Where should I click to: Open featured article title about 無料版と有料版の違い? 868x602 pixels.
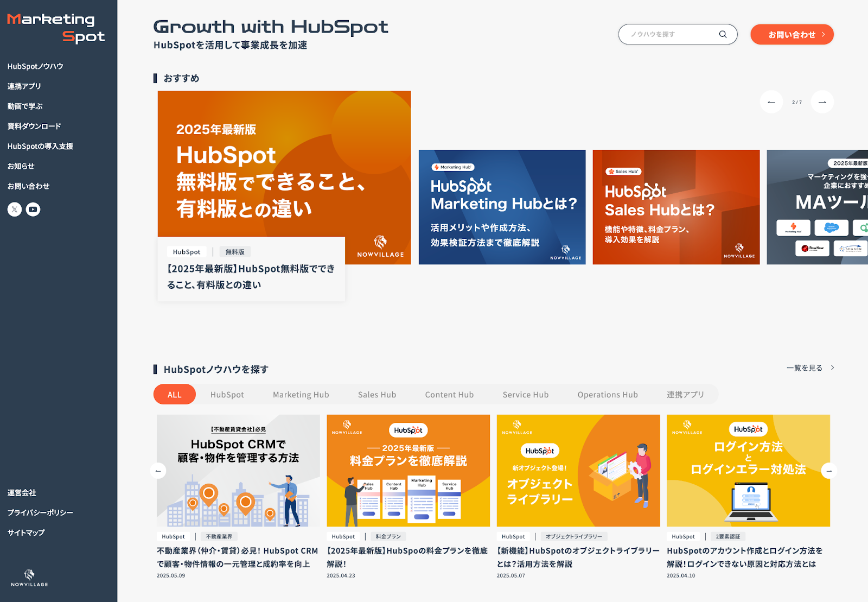251,277
